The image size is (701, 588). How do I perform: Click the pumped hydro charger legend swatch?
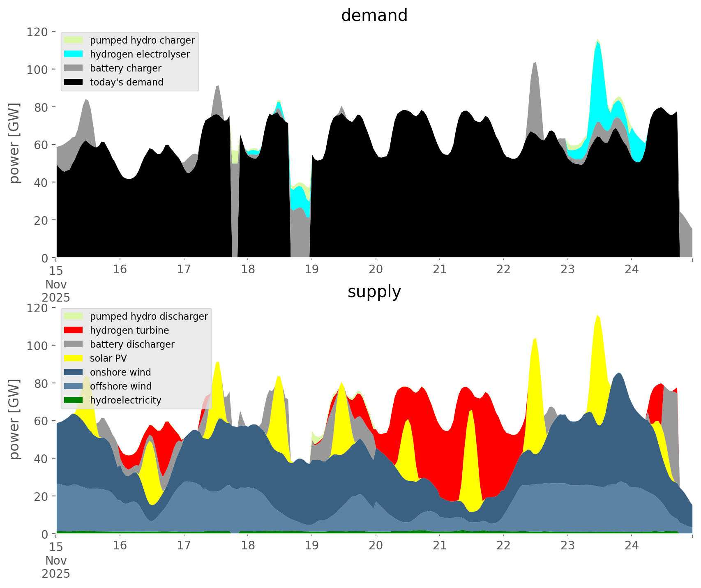[74, 40]
